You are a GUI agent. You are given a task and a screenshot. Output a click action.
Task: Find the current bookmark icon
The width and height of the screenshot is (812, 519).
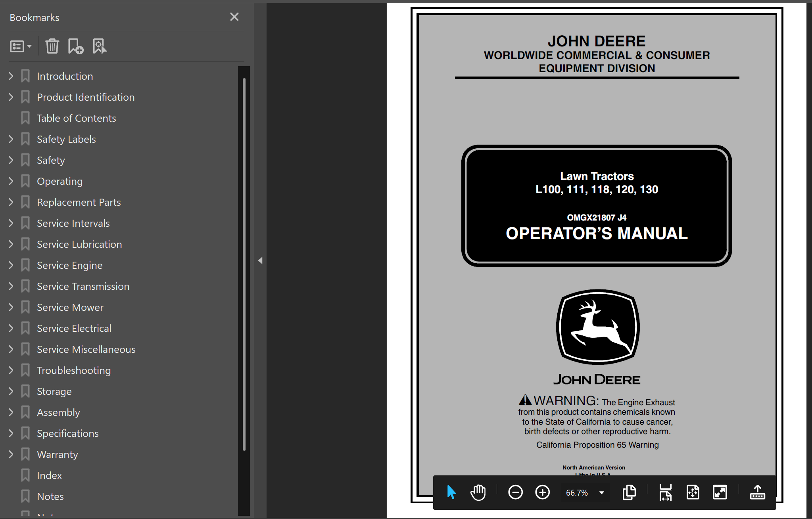pos(100,46)
